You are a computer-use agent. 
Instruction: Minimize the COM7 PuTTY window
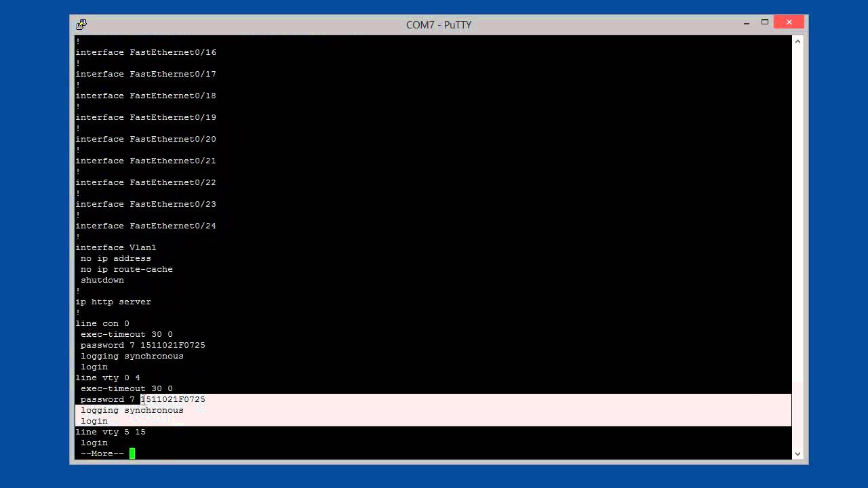coord(747,22)
